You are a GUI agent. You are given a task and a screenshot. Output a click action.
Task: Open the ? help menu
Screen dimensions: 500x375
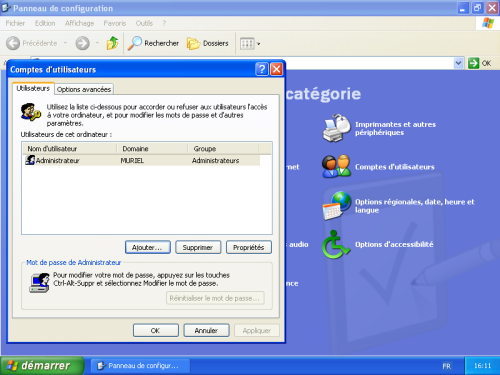click(164, 23)
